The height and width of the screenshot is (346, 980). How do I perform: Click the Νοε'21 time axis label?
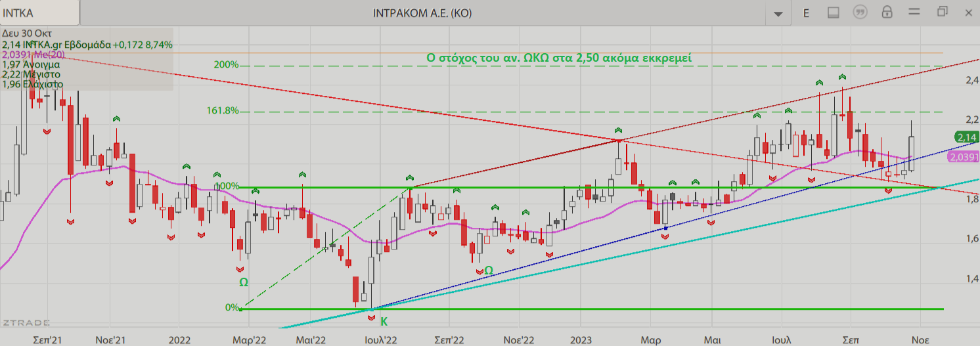pyautogui.click(x=110, y=340)
